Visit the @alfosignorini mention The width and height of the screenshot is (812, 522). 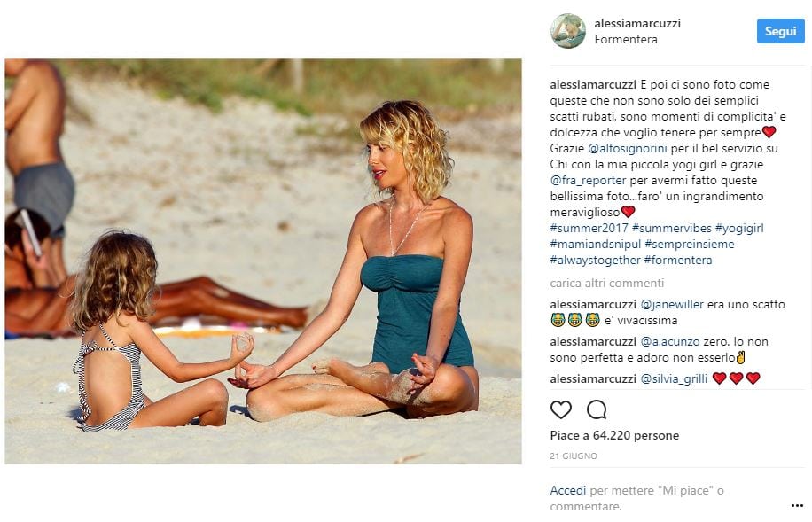click(x=627, y=149)
